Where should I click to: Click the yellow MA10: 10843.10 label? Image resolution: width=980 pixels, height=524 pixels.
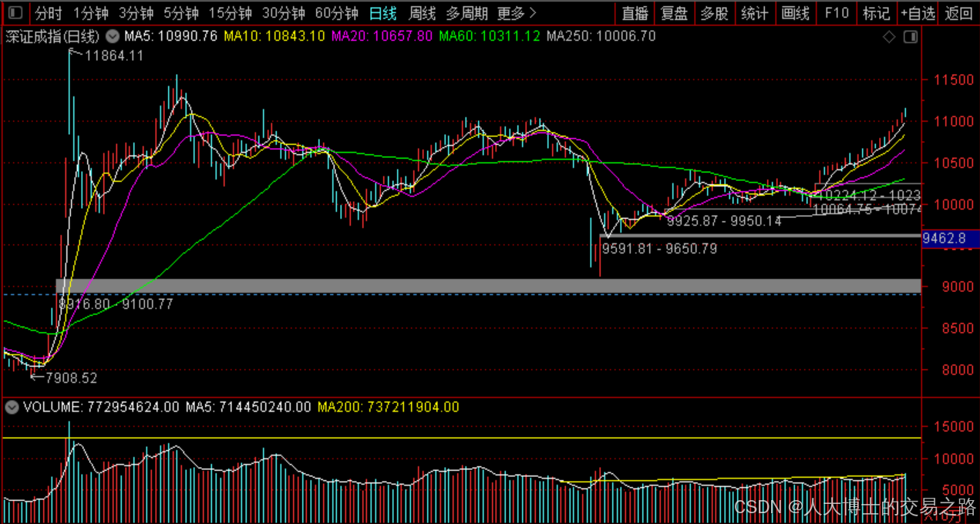point(274,36)
